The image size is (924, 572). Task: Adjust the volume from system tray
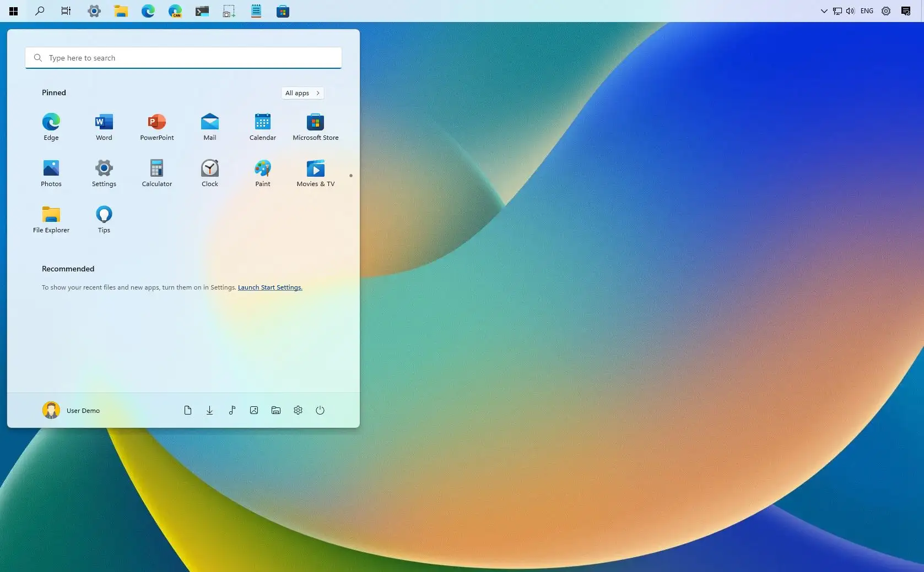[850, 11]
